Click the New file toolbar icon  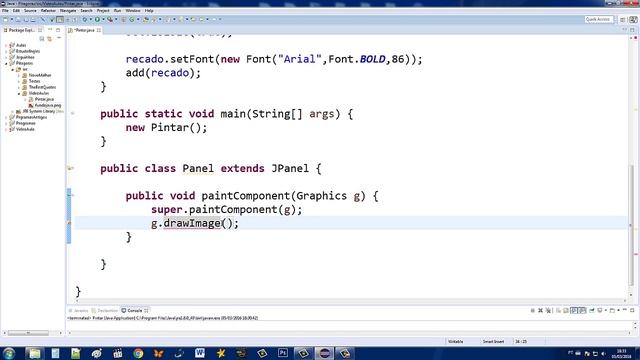tap(6, 20)
